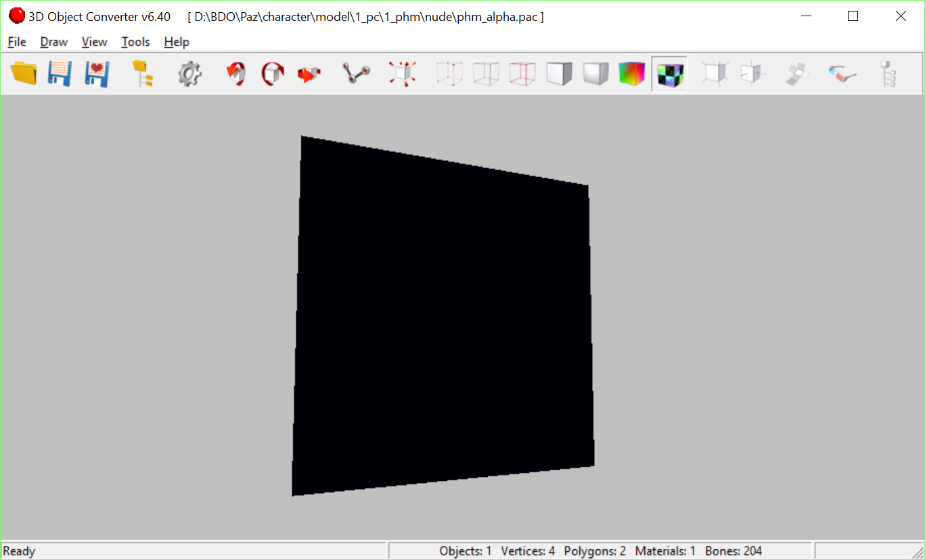Viewport: 925px width, 560px height.
Task: Expand the Help menu
Action: [177, 42]
